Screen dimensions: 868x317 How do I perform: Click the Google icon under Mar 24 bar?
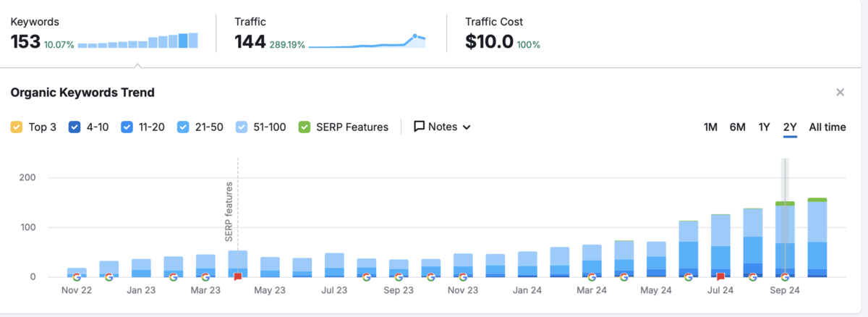[592, 276]
